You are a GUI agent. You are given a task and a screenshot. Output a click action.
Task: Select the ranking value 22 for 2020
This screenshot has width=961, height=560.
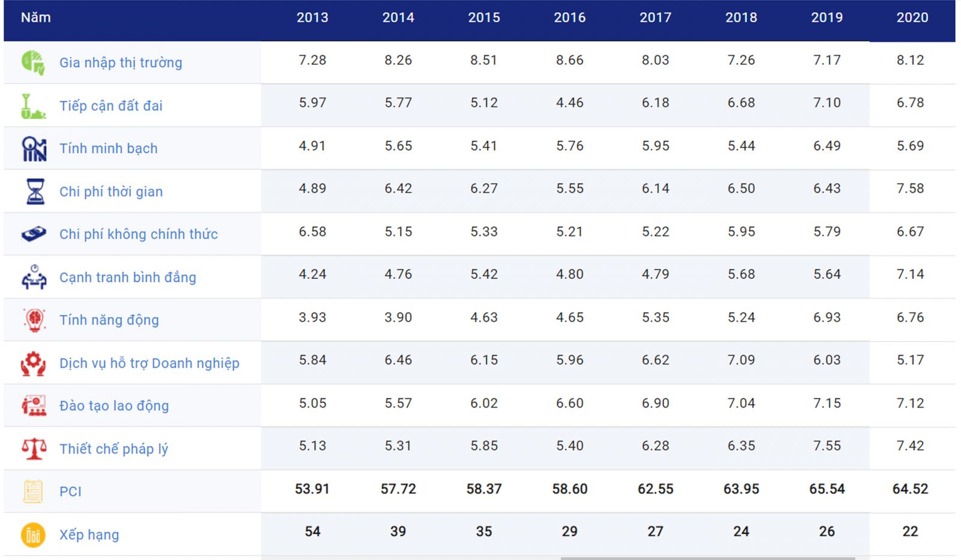(x=911, y=532)
